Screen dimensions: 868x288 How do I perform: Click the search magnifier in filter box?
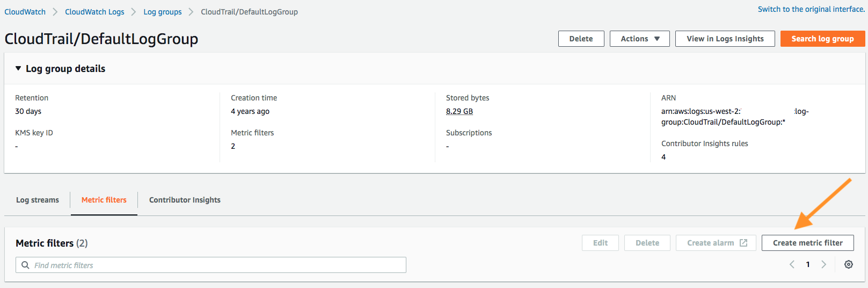(25, 265)
